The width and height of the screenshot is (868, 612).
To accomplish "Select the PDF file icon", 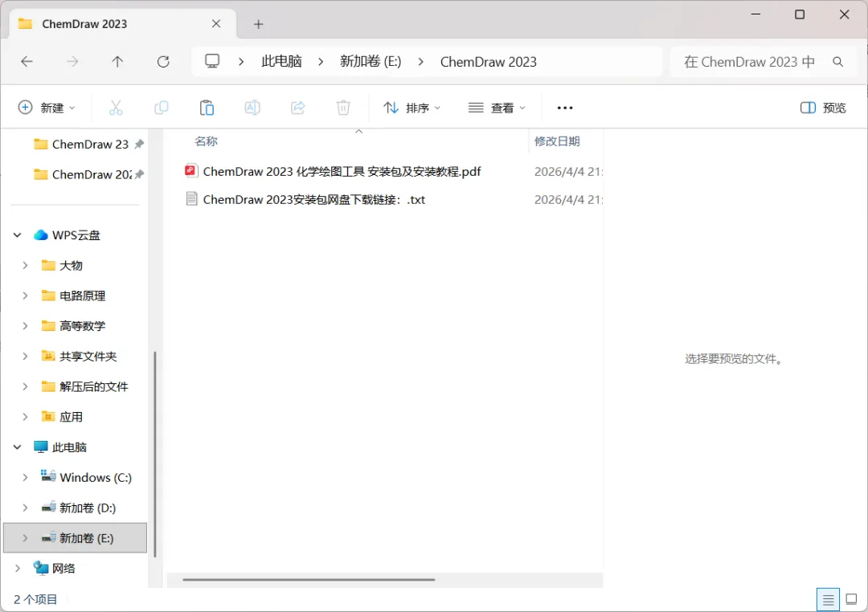I will [191, 171].
